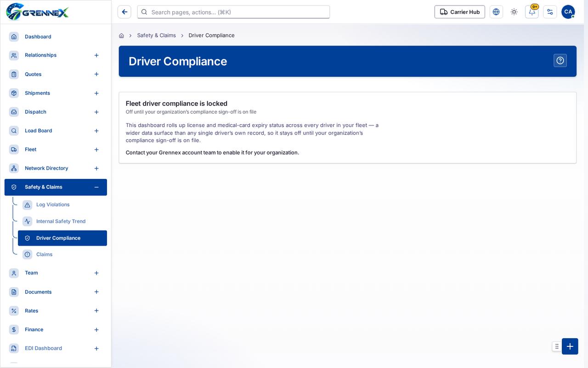Click the Log Violations warning icon
The height and width of the screenshot is (368, 588).
pos(28,205)
